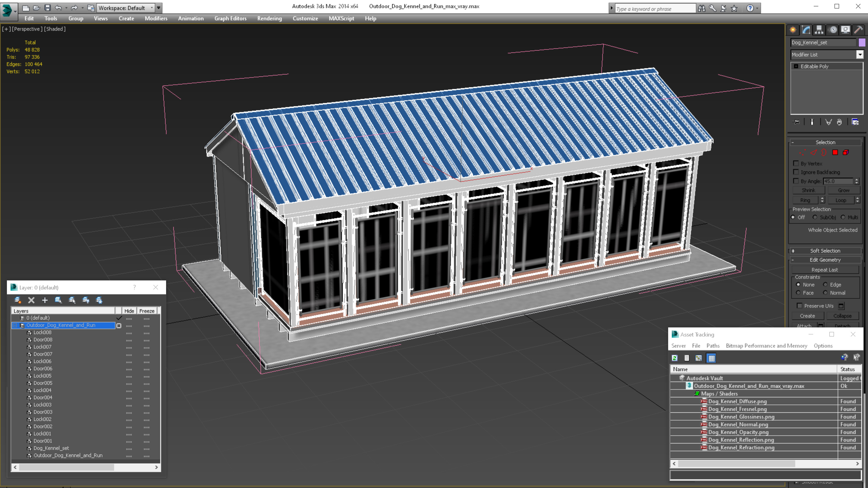Refresh the Asset Tracking list
The height and width of the screenshot is (488, 868).
point(675,358)
